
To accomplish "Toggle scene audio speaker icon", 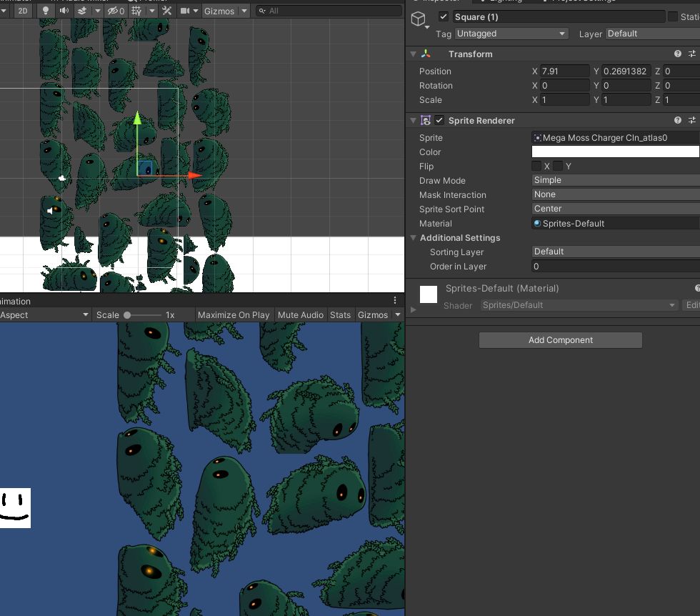I will tap(64, 11).
